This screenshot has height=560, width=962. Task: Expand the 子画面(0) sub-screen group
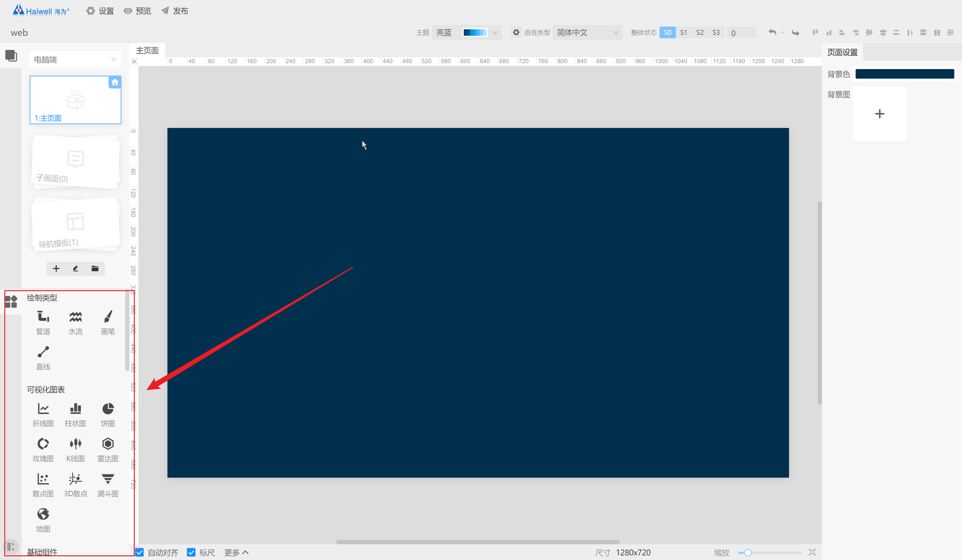76,162
